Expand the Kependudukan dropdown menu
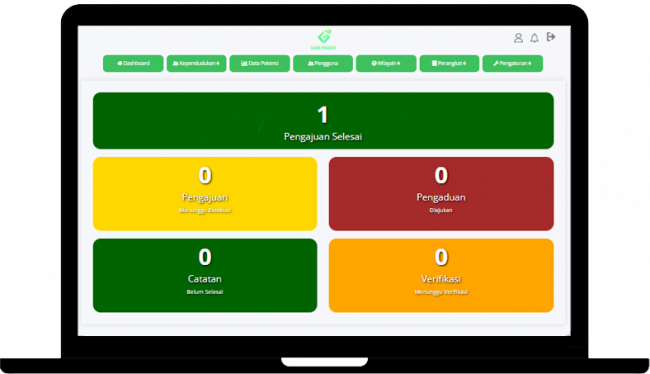Image resolution: width=650 pixels, height=374 pixels. click(196, 63)
